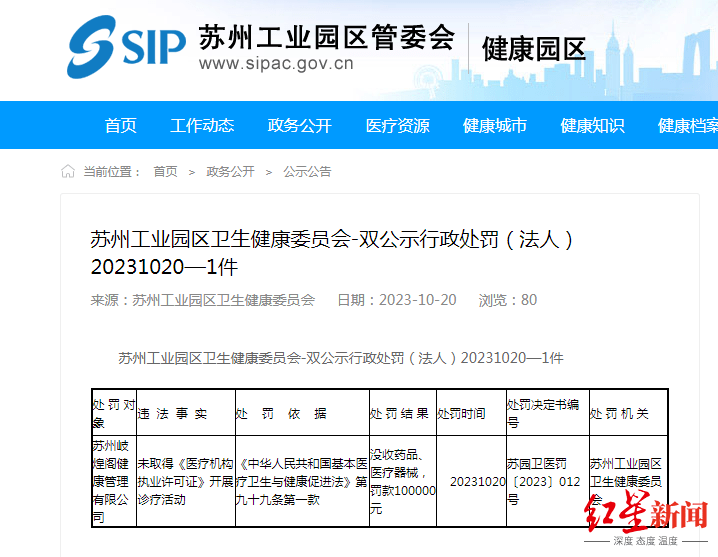Screen dimensions: 718x557
Task: Click the 政务公开 breadcrumb link
Action: (x=230, y=172)
